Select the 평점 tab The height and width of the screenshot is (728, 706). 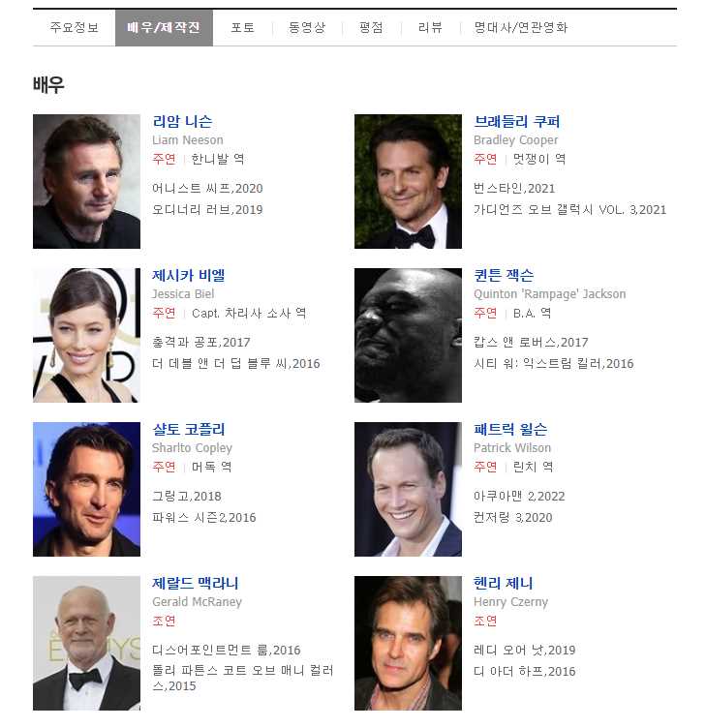371,27
